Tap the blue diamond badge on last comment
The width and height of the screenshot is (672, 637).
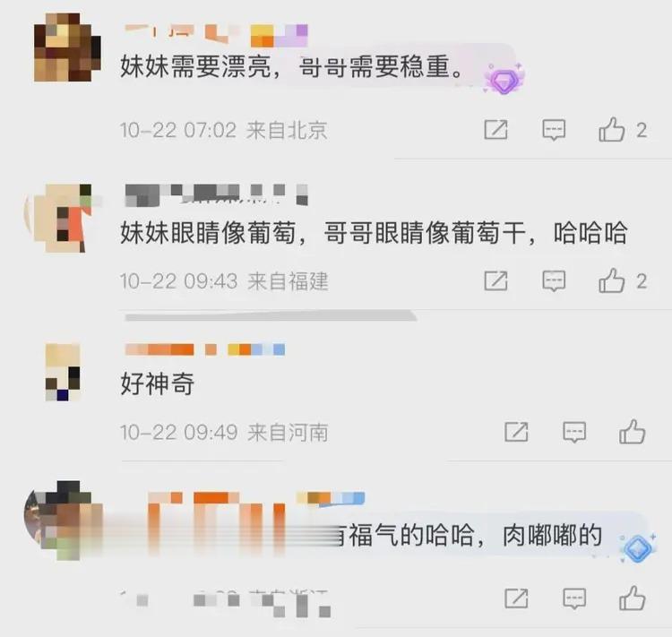coord(637,547)
